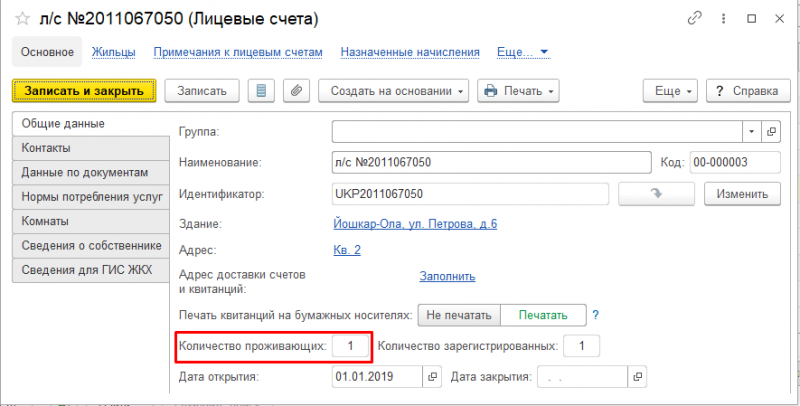800x406 pixels.
Task: Switch to the Контакты side tab
Action: (x=91, y=148)
